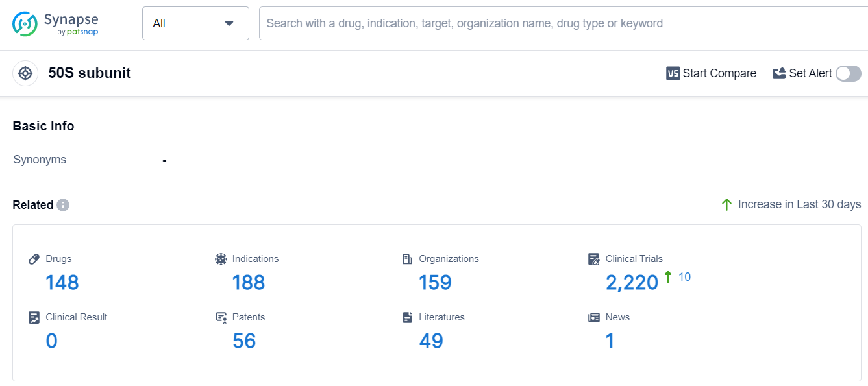Click the Start Compare button

pos(712,73)
